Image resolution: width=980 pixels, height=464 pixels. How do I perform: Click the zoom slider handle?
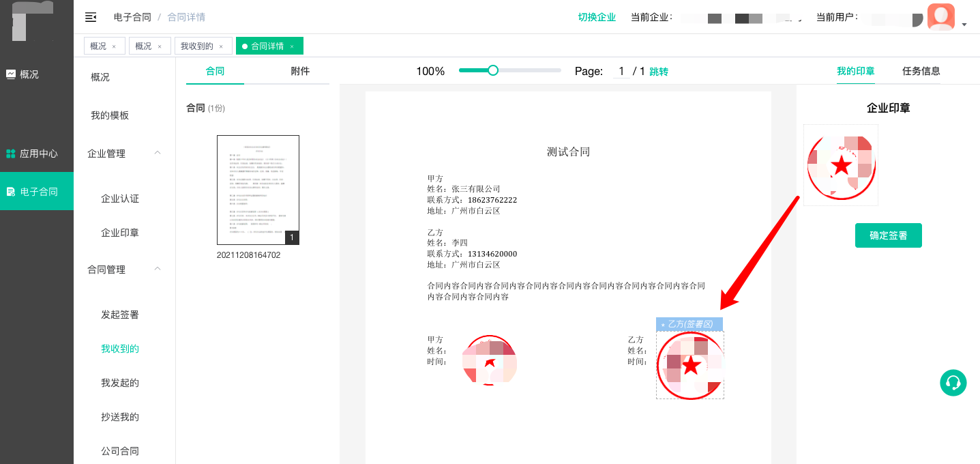coord(493,70)
